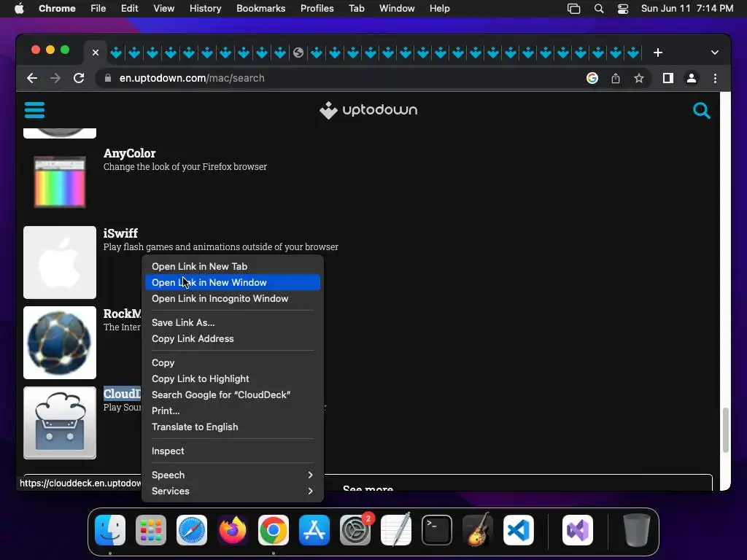Viewport: 747px width, 560px height.
Task: Open Visual Studio purple icon in Dock
Action: 578,530
